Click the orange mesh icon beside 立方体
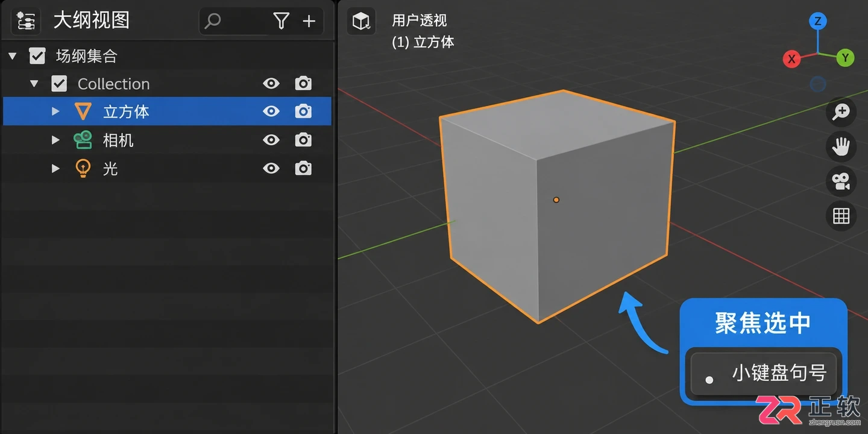The image size is (868, 434). (83, 112)
